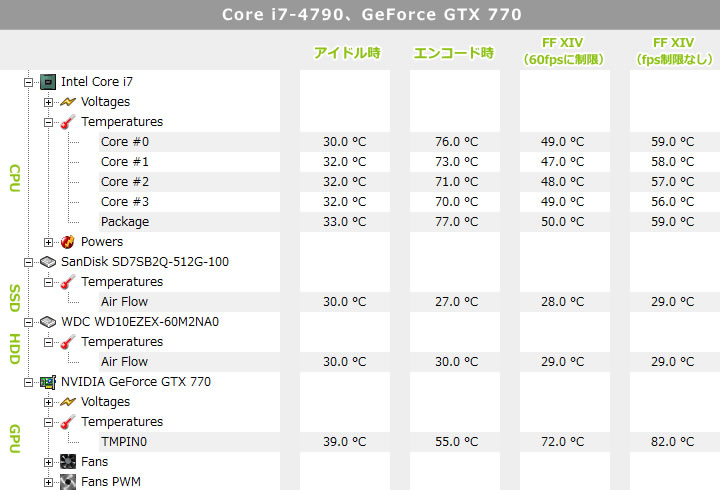This screenshot has height=490, width=720.
Task: Select the Fans PWM label
Action: 111,482
